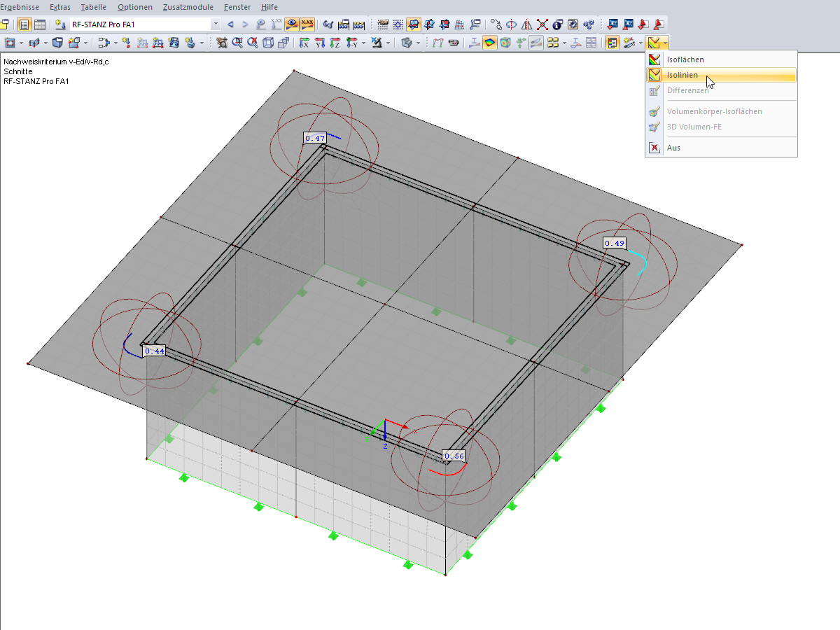Click the wireframe cube display icon

click(x=269, y=43)
